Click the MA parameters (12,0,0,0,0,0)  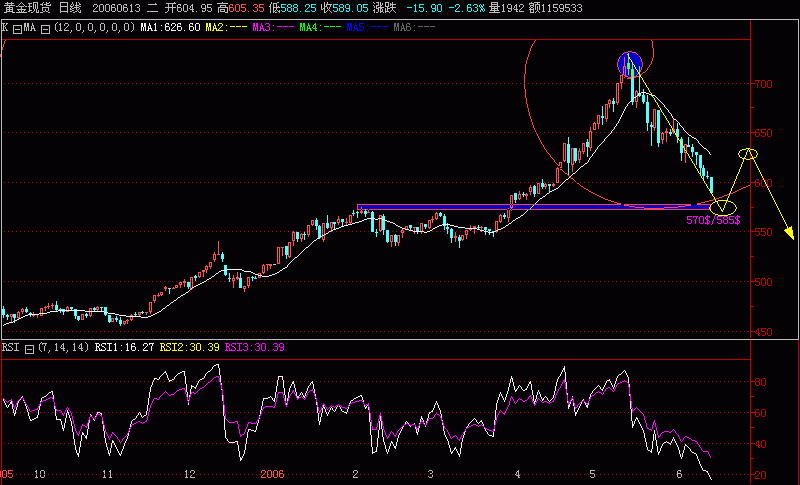[x=95, y=28]
